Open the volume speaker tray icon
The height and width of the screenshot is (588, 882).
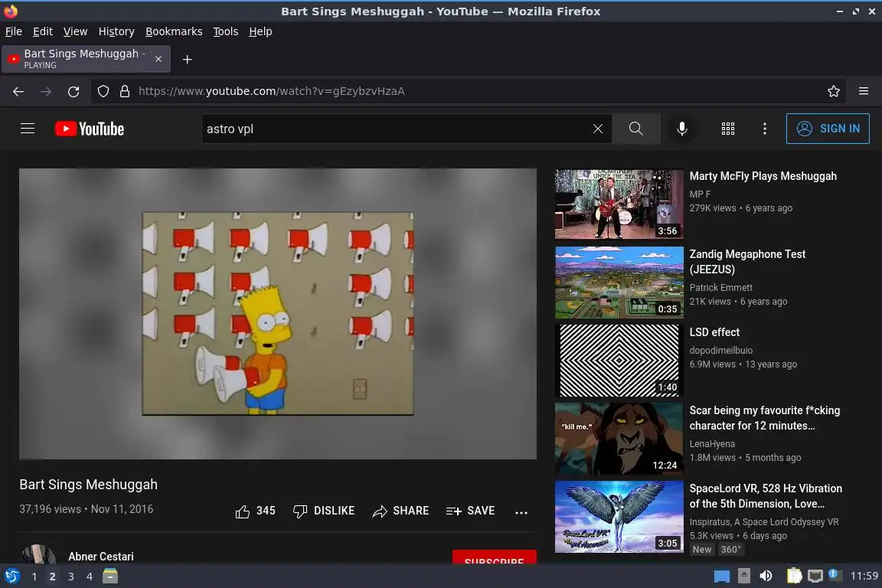(x=766, y=577)
